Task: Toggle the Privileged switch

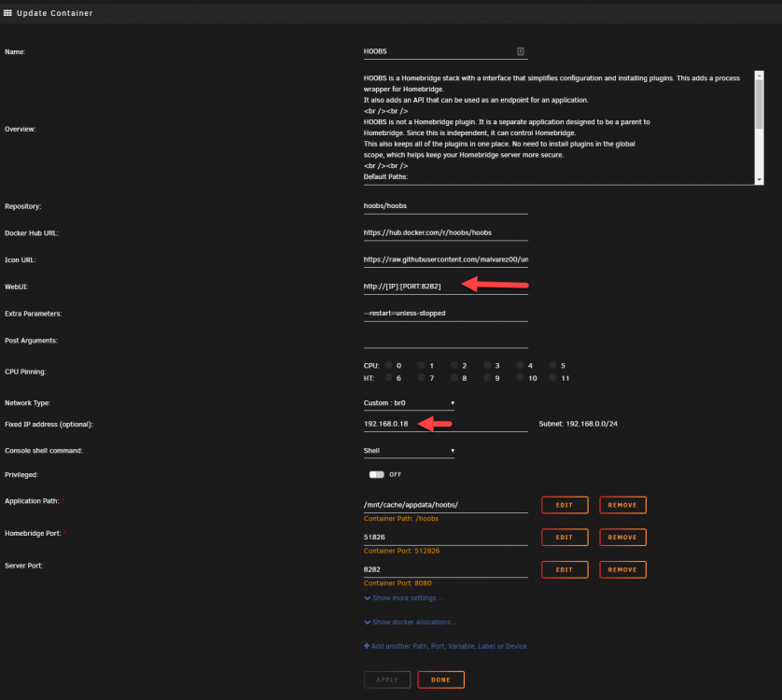Action: pos(377,474)
